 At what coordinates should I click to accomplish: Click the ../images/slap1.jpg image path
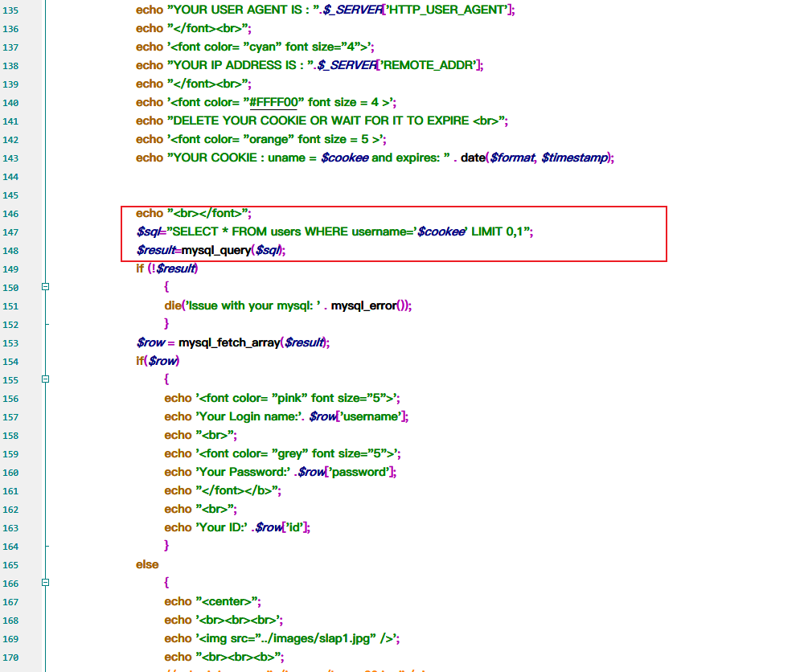(x=322, y=639)
